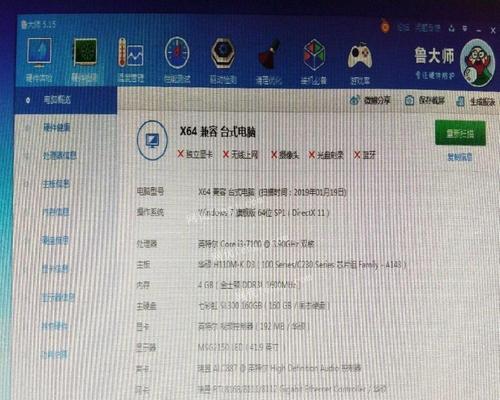Click the 电脑概览 gear icon in sidebar
Screen dimensions: 500x400
click(28, 100)
